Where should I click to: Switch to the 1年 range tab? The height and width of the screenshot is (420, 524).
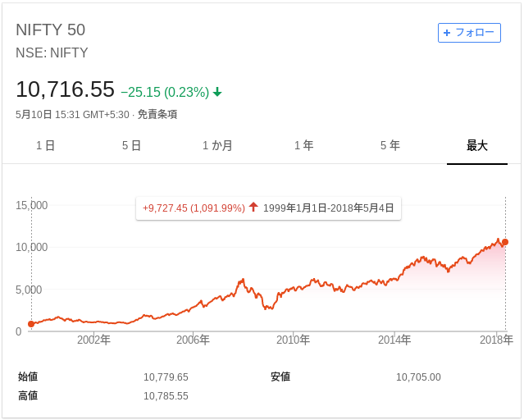pos(303,145)
